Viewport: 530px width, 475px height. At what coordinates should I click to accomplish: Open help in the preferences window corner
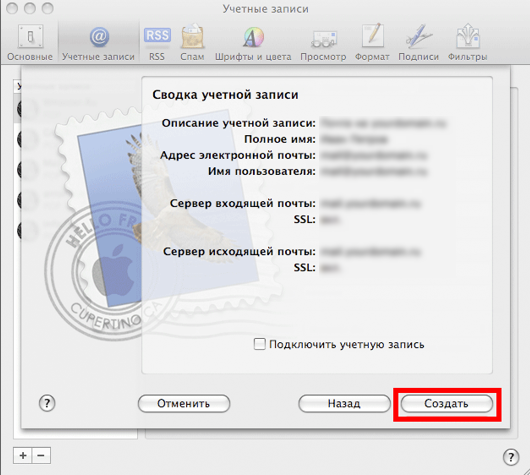pos(511,457)
